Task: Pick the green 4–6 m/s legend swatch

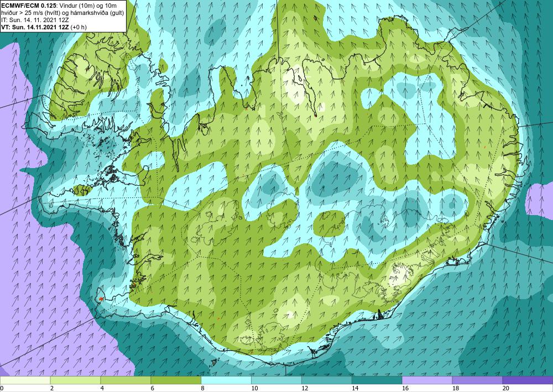Action: point(126,380)
